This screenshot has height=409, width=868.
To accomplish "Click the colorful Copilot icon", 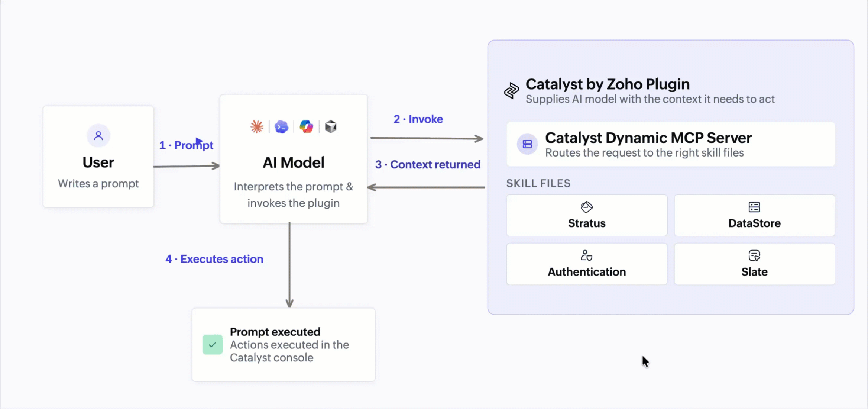I will pos(306,127).
